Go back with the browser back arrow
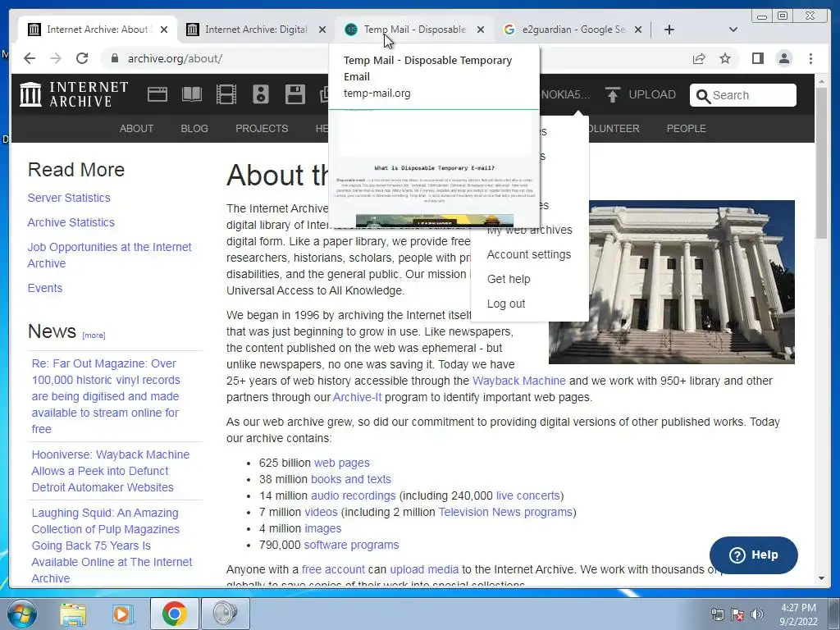 30,58
